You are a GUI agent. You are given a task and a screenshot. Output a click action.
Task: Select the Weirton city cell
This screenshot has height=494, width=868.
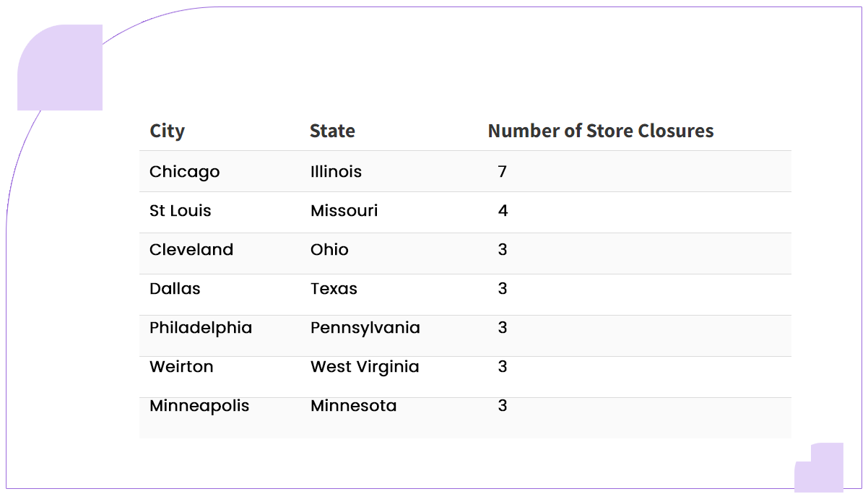coord(181,367)
